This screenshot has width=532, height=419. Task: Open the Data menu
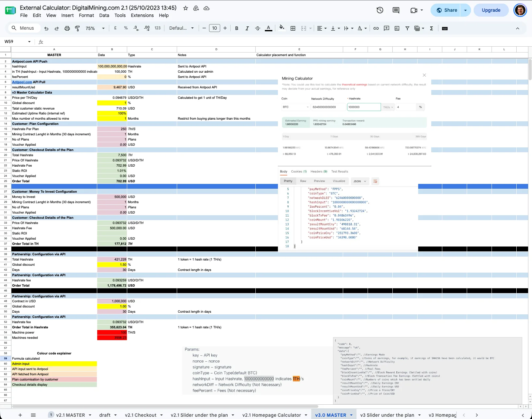104,15
